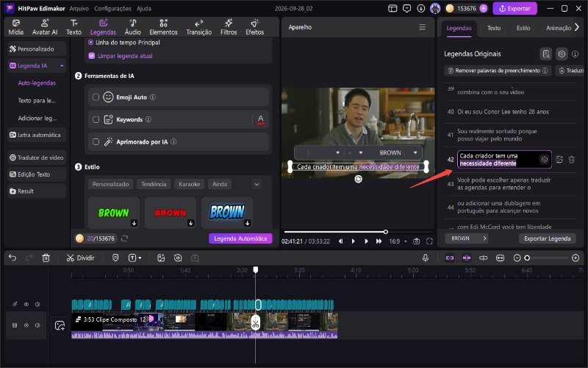Click the microphone voice record icon

(x=426, y=258)
